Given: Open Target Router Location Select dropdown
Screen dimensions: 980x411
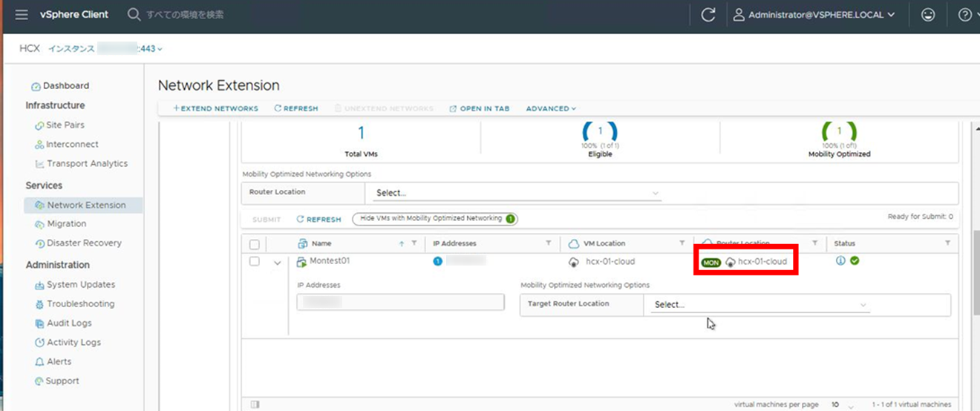Looking at the screenshot, I should 760,305.
